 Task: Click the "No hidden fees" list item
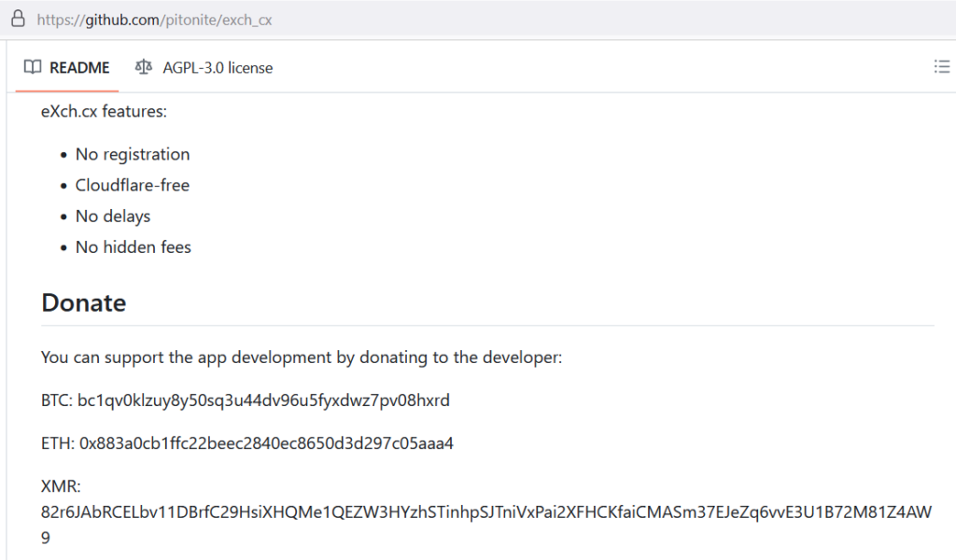tap(134, 246)
